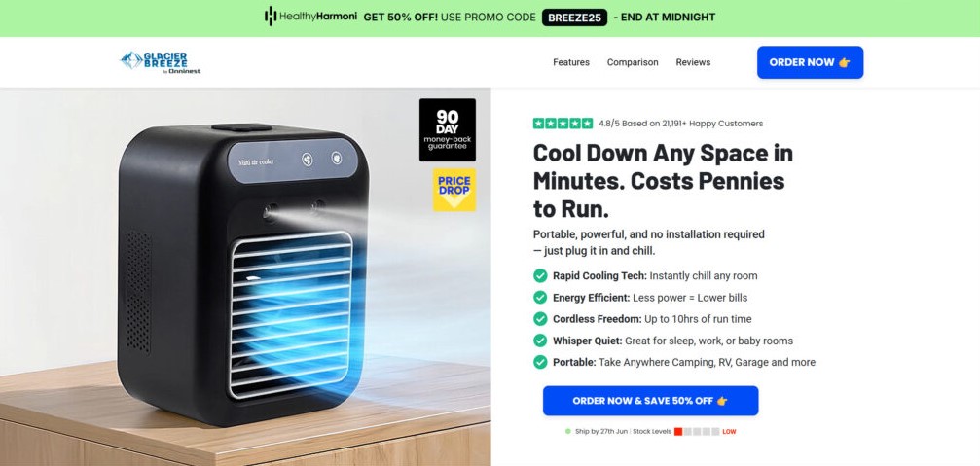Click the check icon beside Portable
The height and width of the screenshot is (466, 980).
coord(540,362)
